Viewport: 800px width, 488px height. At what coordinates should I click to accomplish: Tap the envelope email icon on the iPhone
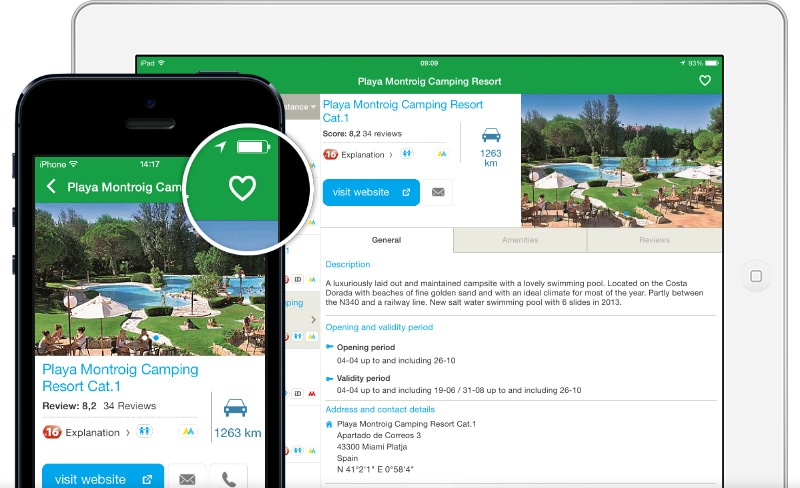point(187,479)
